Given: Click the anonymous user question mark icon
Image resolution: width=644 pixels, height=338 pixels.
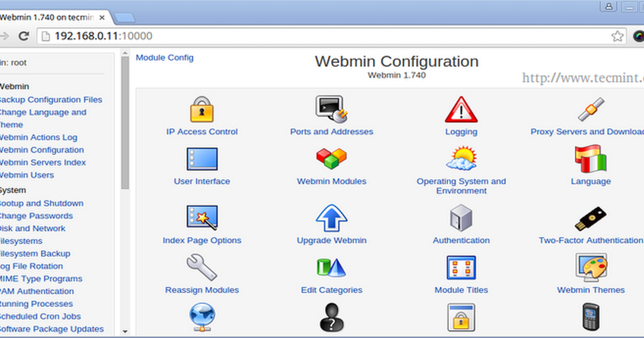Looking at the screenshot, I should coord(331,317).
